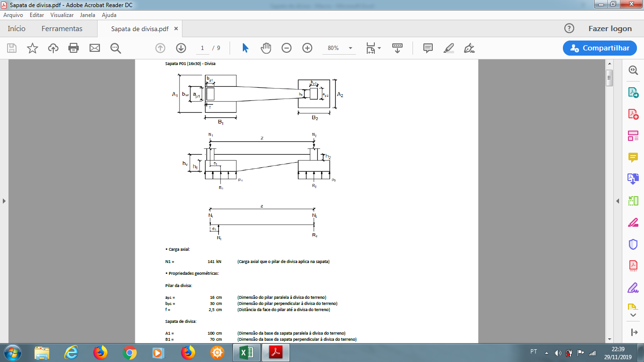This screenshot has width=644, height=362.
Task: Open the Visualizar menu
Action: pos(62,15)
